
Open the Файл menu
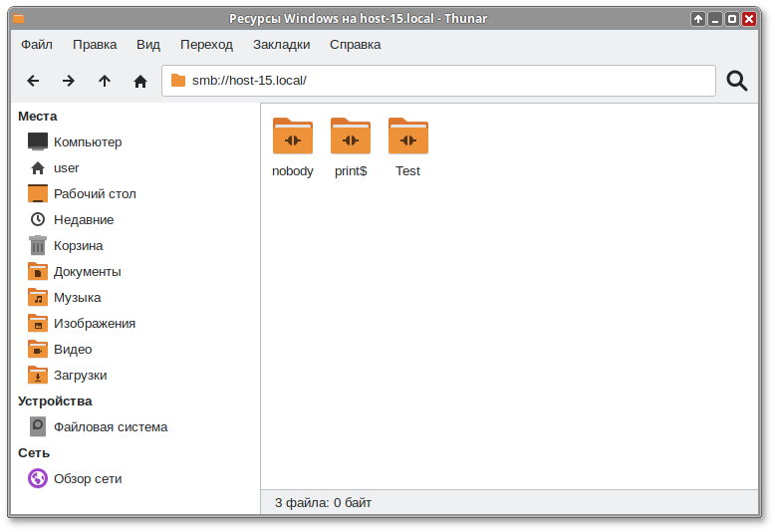pyautogui.click(x=37, y=44)
